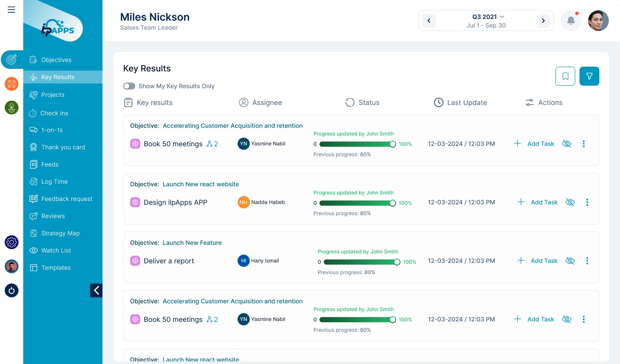The height and width of the screenshot is (364, 620).
Task: Toggle visibility of Design ilpApps APP
Action: 570,202
